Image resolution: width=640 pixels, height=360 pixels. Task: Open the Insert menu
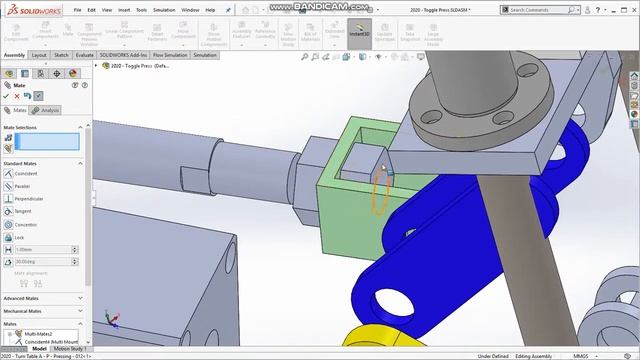click(x=124, y=10)
